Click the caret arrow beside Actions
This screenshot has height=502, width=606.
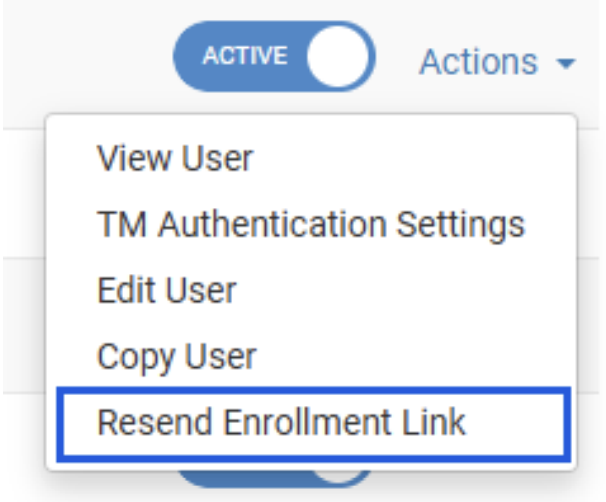pos(565,64)
